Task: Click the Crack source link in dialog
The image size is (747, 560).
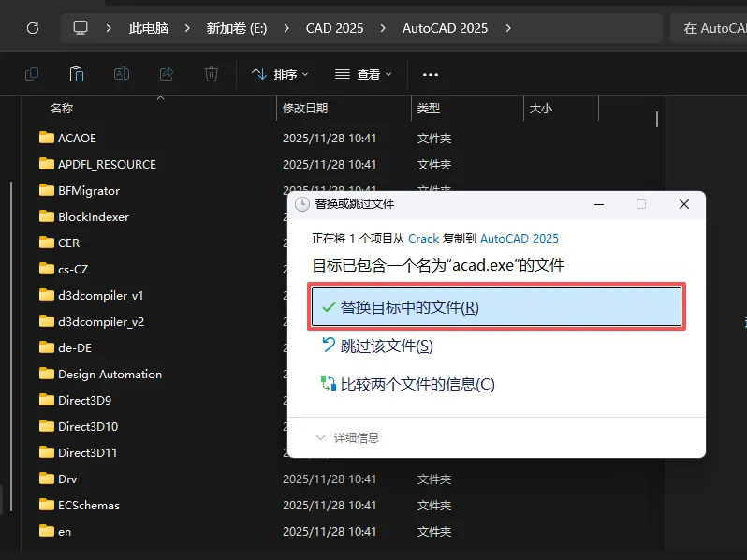Action: tap(423, 238)
